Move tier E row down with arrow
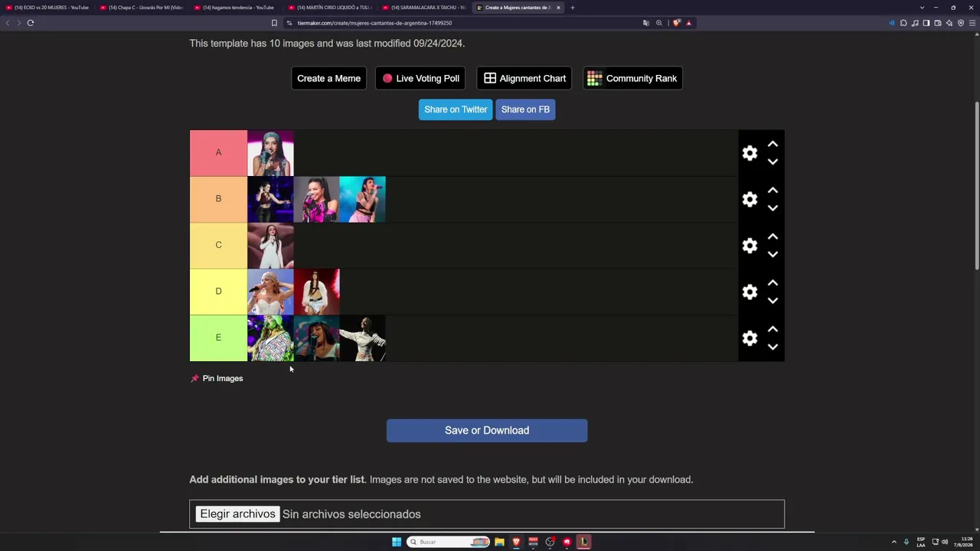Viewport: 980px width, 551px height. coord(773,347)
